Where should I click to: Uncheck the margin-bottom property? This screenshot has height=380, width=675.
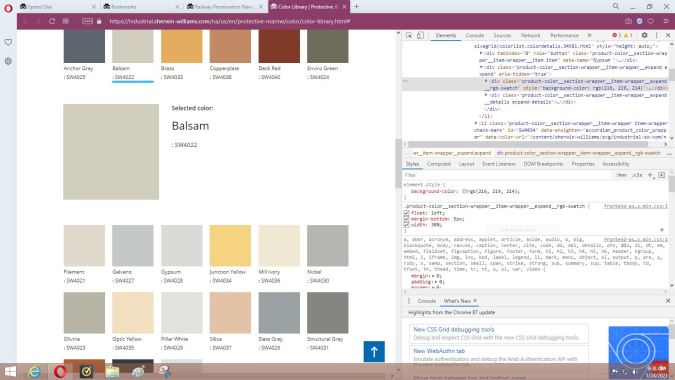pyautogui.click(x=406, y=219)
